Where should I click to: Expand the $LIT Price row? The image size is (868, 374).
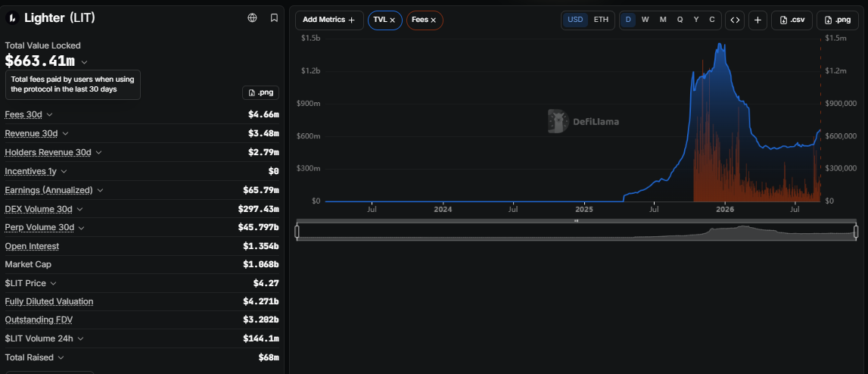tap(53, 283)
